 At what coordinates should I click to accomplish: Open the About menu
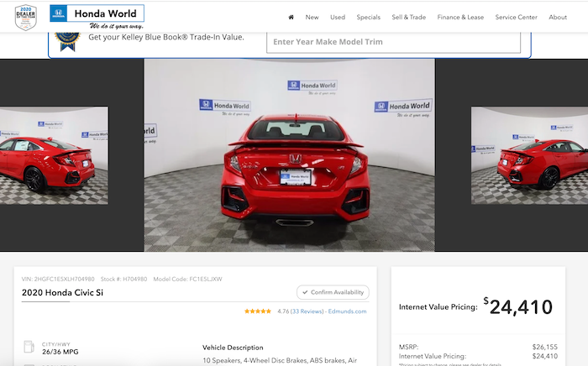tap(558, 18)
